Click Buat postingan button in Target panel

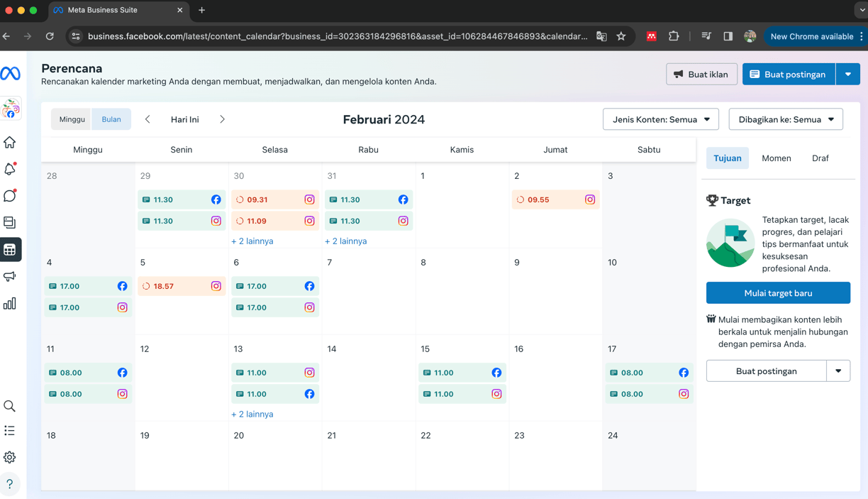point(766,371)
